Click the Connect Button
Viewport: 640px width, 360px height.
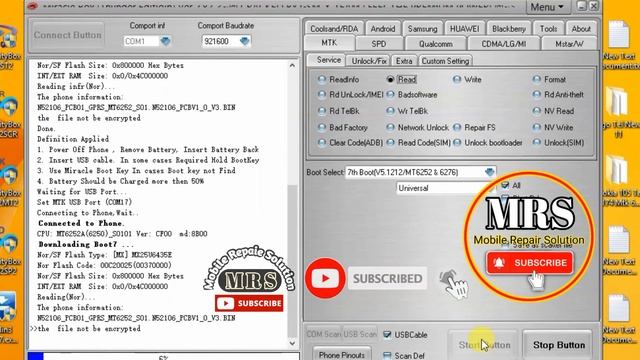(x=67, y=35)
